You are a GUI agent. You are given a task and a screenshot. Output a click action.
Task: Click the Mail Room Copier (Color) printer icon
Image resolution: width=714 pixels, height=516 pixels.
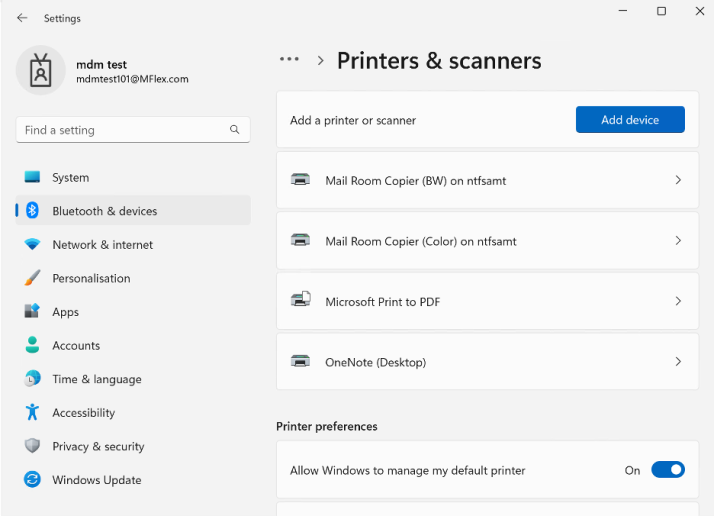pos(301,240)
